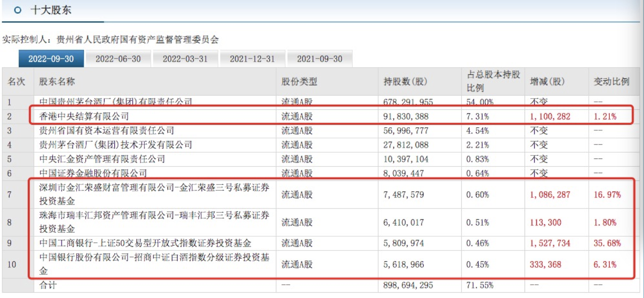Click the red change ratio 1.21%
Viewport: 644px width, 298px height.
pos(605,116)
